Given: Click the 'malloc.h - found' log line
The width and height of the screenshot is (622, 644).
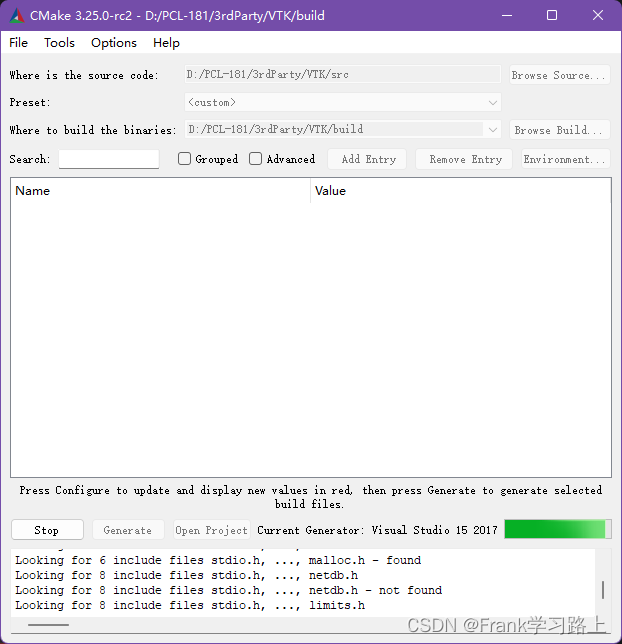Looking at the screenshot, I should [x=218, y=560].
